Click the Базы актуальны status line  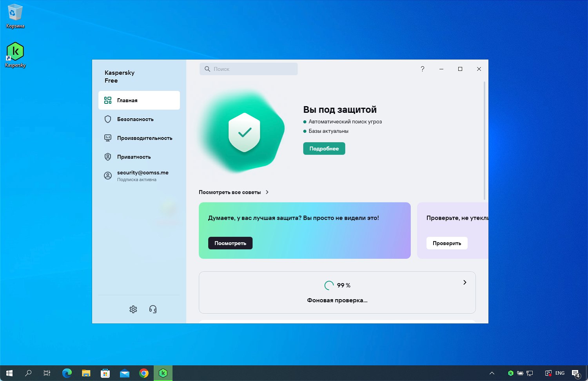point(328,131)
